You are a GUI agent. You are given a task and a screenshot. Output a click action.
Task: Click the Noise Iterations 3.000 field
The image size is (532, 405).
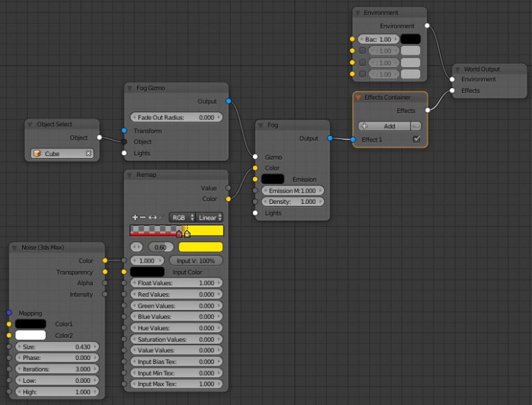pos(57,369)
